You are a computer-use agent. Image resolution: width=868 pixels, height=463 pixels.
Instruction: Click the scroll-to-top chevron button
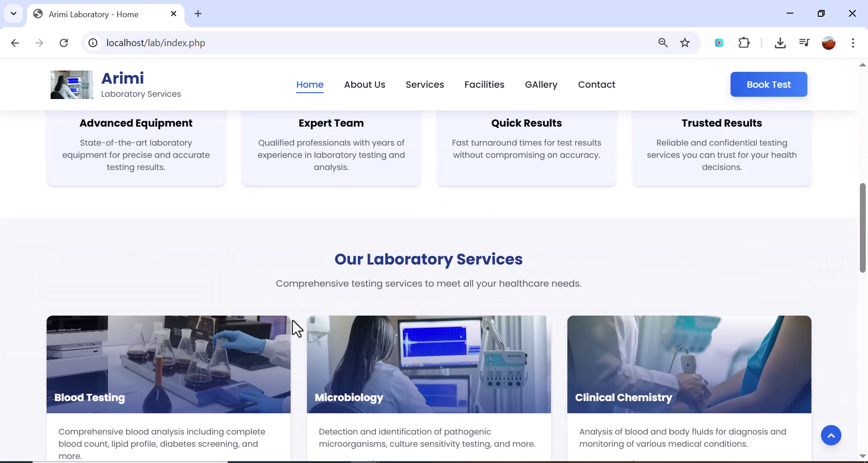[x=831, y=435]
